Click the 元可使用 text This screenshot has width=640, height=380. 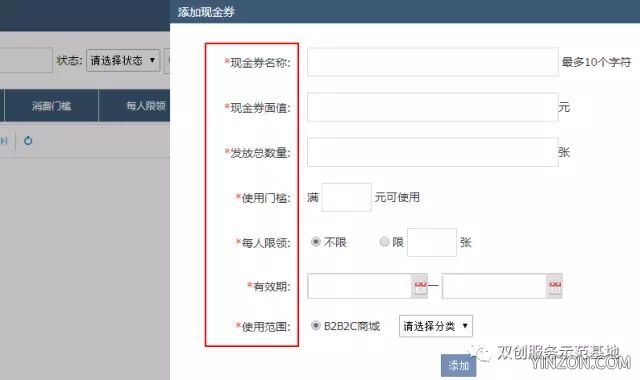tap(397, 198)
